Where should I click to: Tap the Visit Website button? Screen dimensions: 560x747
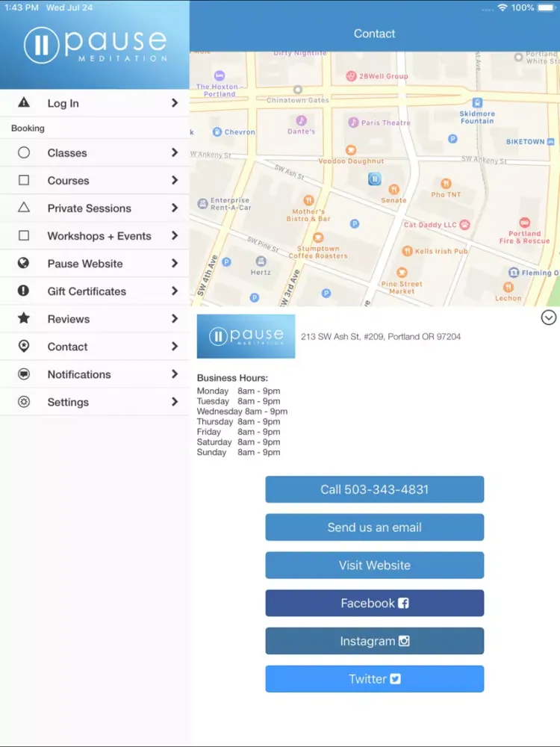[374, 565]
